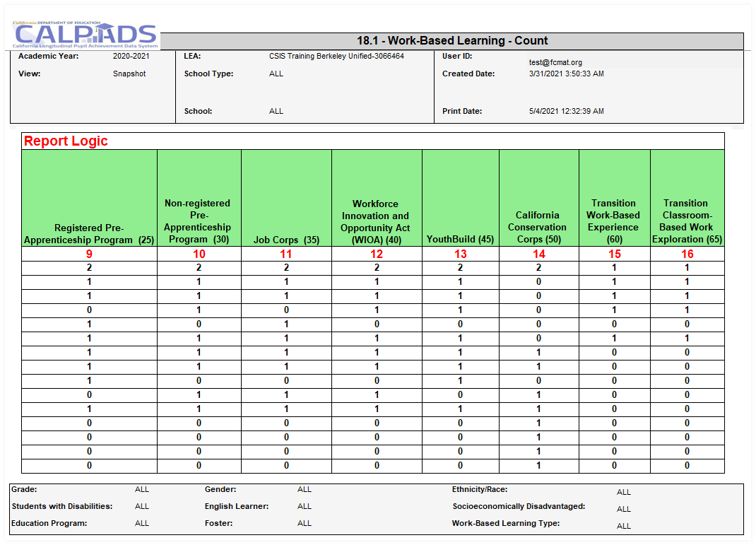Viewport: 756px width, 545px height.
Task: Click the red report logic number 9
Action: pos(89,254)
